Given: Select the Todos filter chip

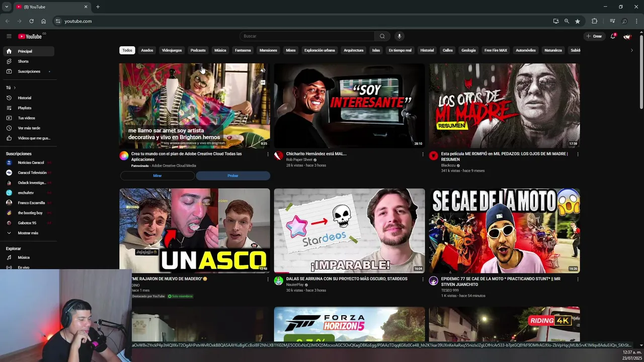Looking at the screenshot, I should click(127, 50).
